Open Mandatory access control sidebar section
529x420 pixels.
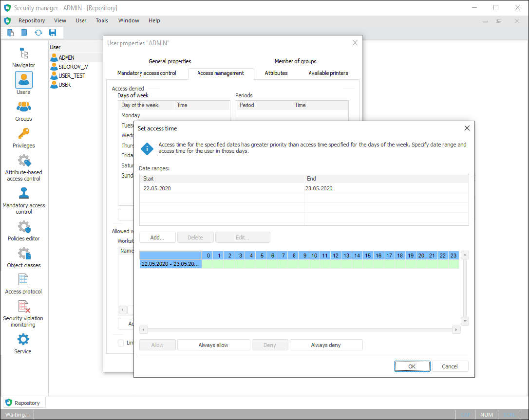(x=23, y=201)
